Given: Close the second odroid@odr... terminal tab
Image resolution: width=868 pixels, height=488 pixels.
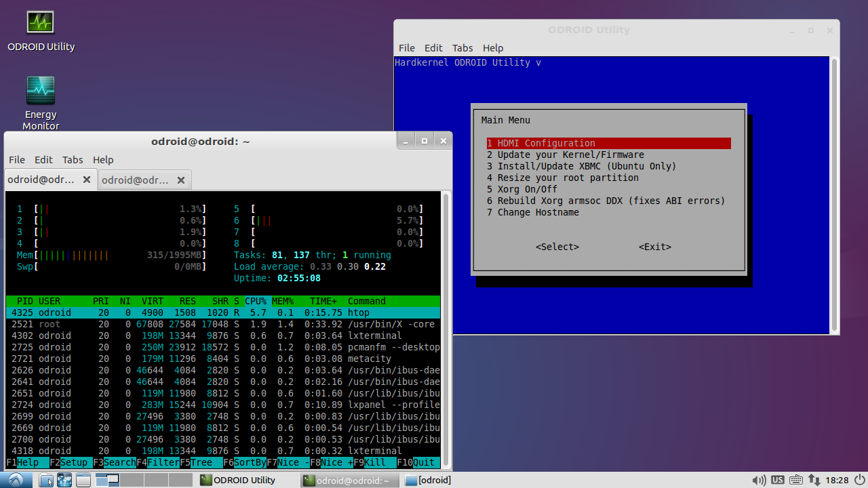Looking at the screenshot, I should (x=181, y=180).
